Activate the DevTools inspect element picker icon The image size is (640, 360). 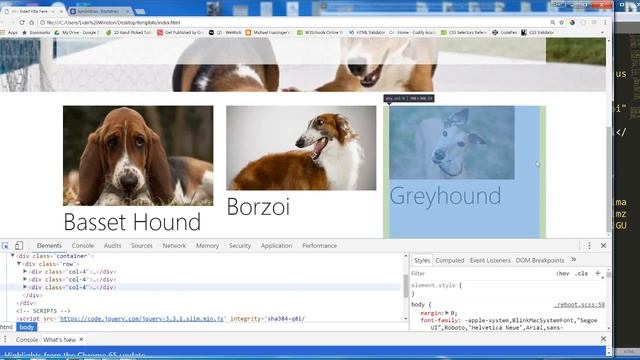[x=5, y=246]
